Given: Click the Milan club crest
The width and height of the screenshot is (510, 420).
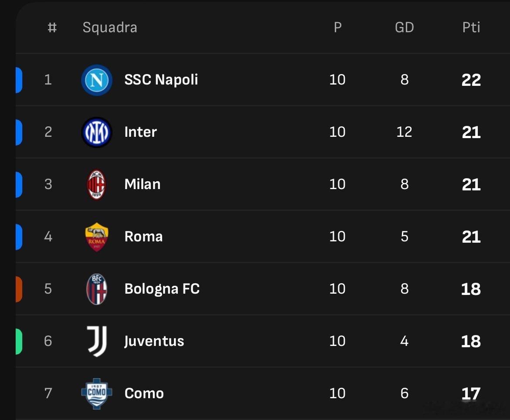Looking at the screenshot, I should [97, 184].
